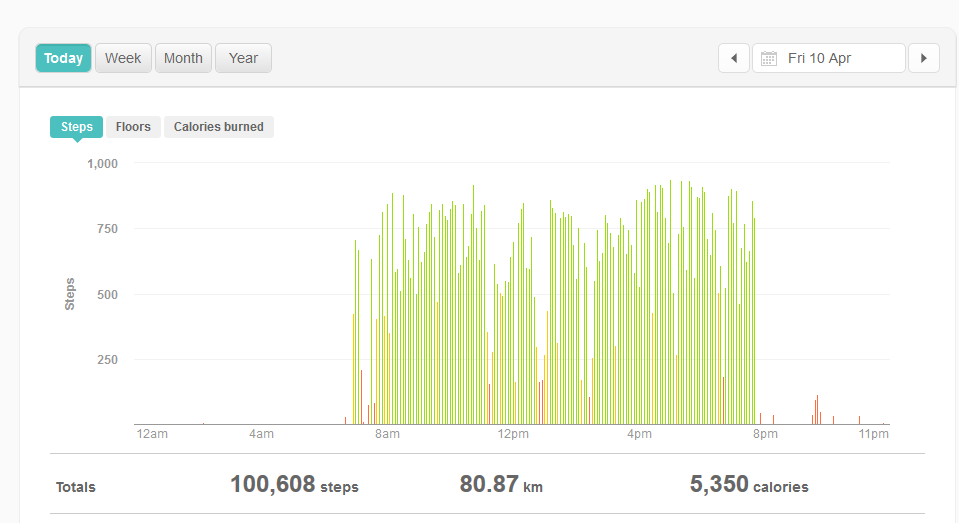Show the Floors chart
959x523 pixels.
pos(133,127)
